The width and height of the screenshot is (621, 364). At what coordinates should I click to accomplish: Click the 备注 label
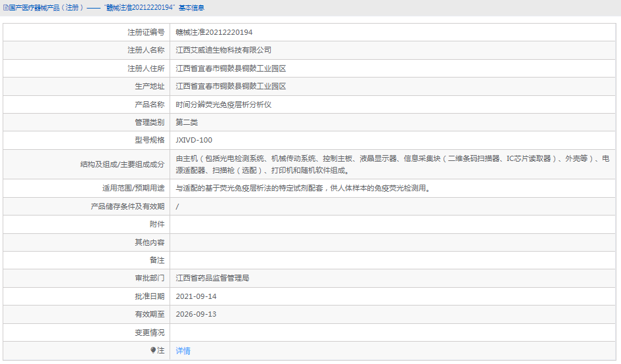coord(157,260)
